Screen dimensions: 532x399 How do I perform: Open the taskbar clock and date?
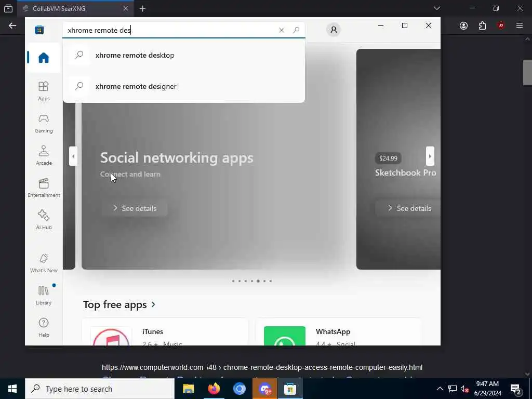[x=487, y=389]
